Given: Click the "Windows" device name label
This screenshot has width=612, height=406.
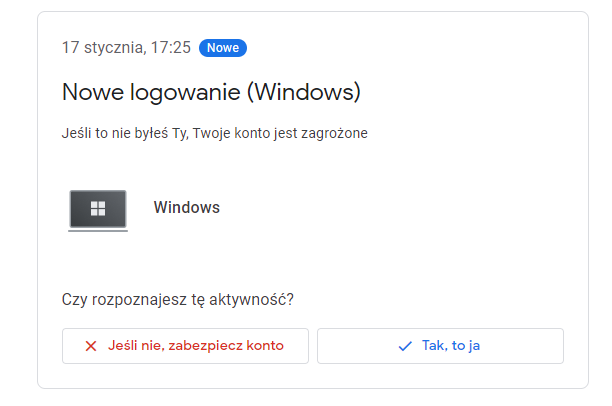Looking at the screenshot, I should [187, 207].
